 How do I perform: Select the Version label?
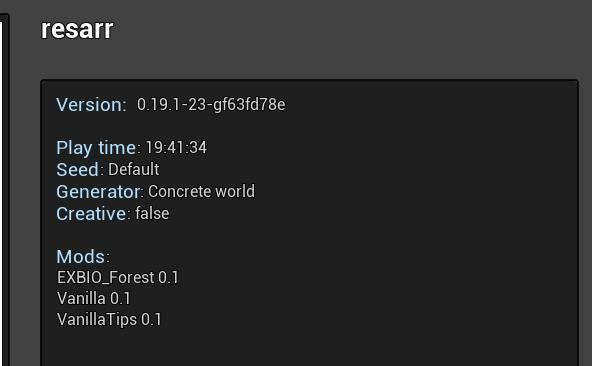pos(91,105)
